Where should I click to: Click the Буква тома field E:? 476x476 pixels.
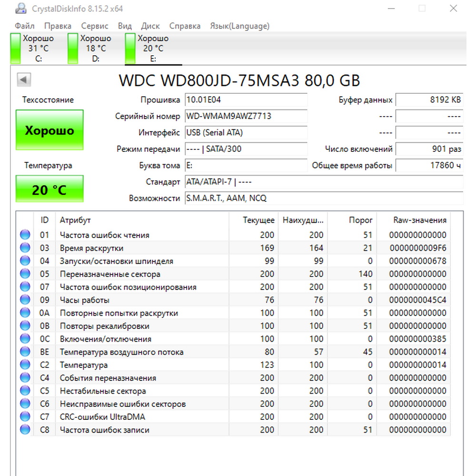tap(246, 165)
